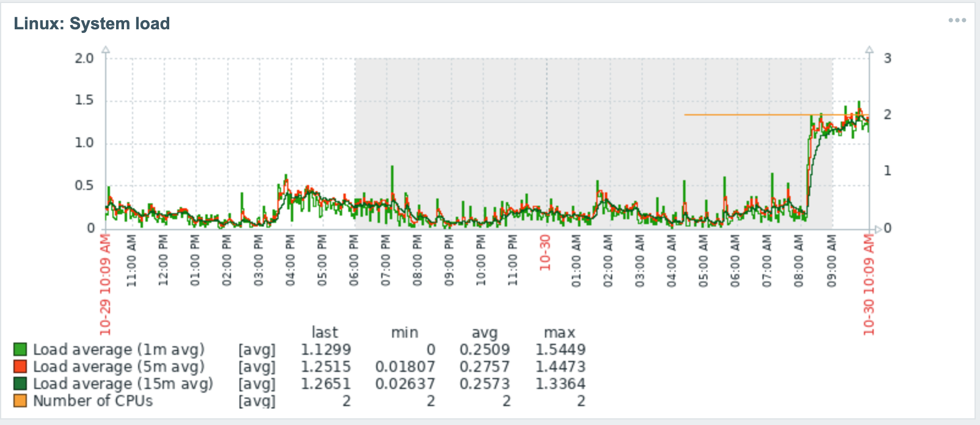Screen dimensions: 980x425
Task: Click the 'last' column header in legend
Action: (x=324, y=333)
